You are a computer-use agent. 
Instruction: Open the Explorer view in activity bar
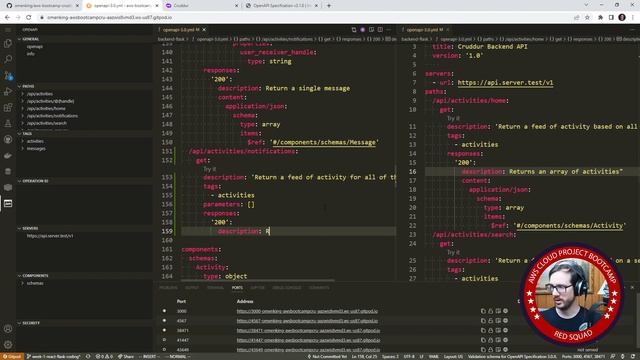coord(8,44)
